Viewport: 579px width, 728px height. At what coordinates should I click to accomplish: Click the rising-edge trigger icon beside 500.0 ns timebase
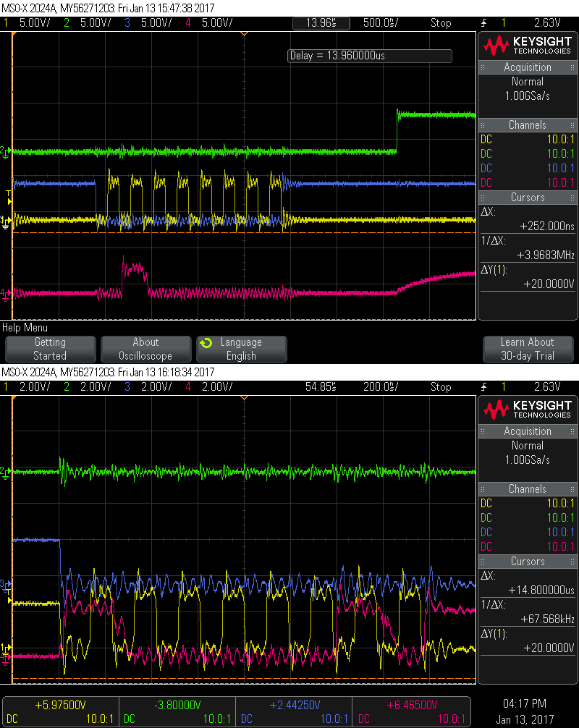click(483, 23)
